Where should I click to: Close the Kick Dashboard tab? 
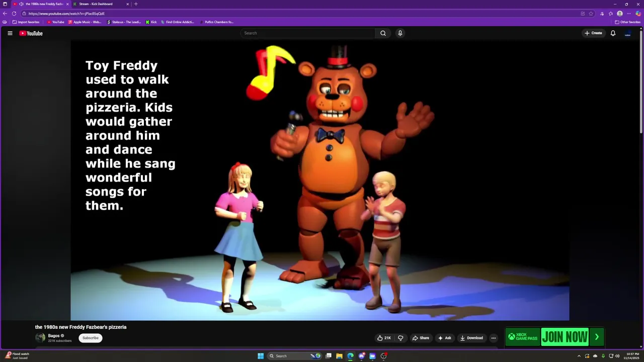click(127, 4)
